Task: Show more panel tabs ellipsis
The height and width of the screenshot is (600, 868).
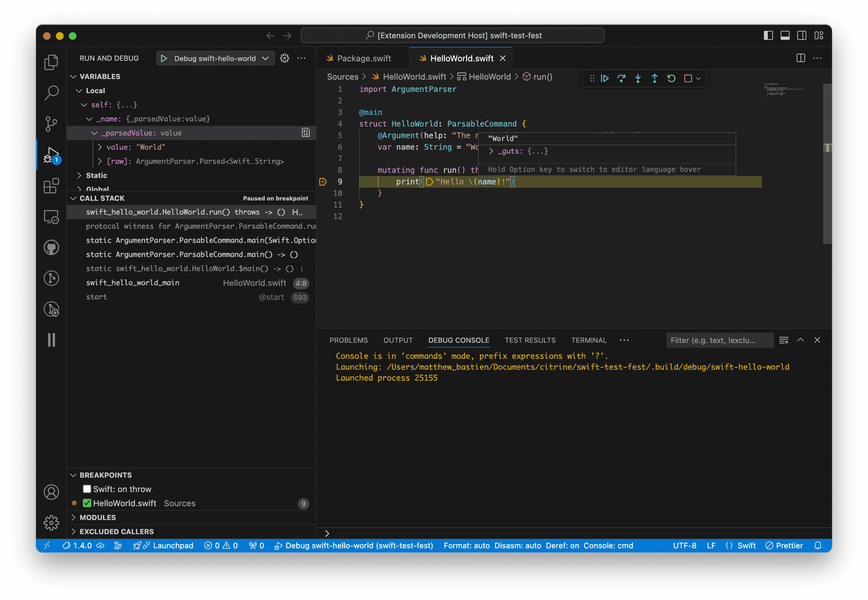Action: coord(624,340)
